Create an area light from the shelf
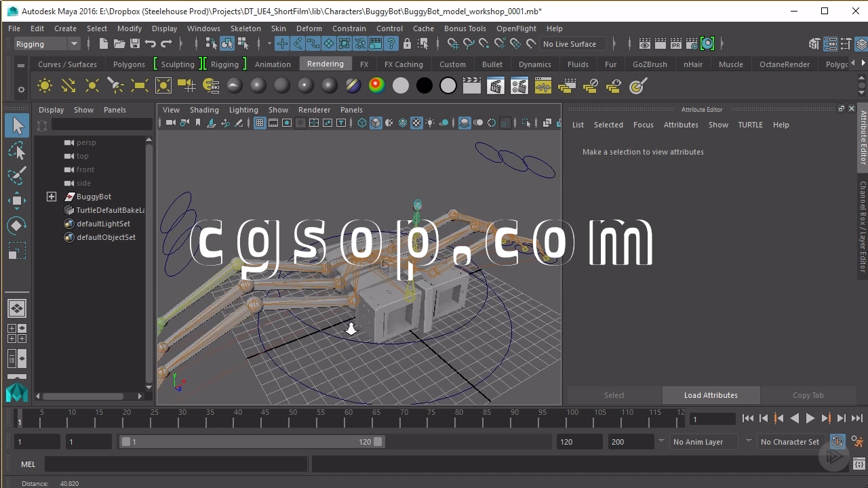Viewport: 868px width, 488px height. tap(140, 86)
